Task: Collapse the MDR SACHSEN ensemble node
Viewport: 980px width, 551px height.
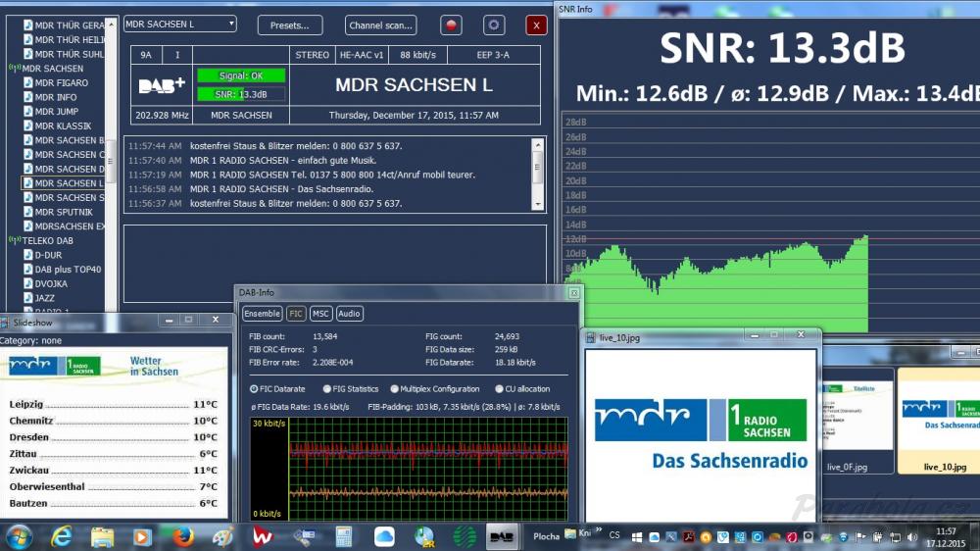Action: 15,69
